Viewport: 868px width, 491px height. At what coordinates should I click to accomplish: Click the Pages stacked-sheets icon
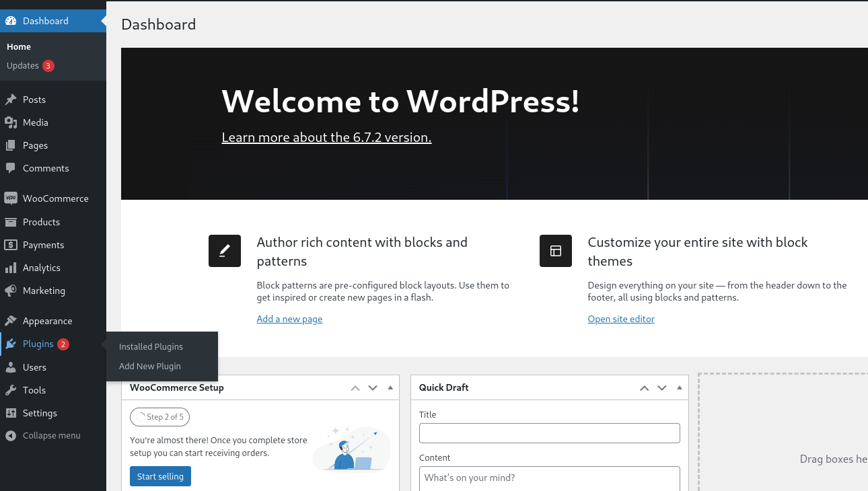[11, 145]
